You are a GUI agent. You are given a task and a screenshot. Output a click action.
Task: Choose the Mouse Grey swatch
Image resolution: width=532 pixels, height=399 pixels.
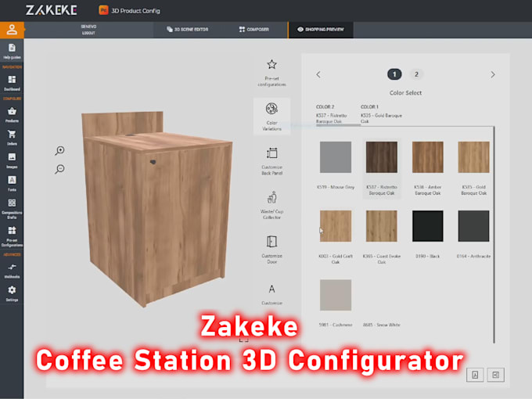[336, 157]
